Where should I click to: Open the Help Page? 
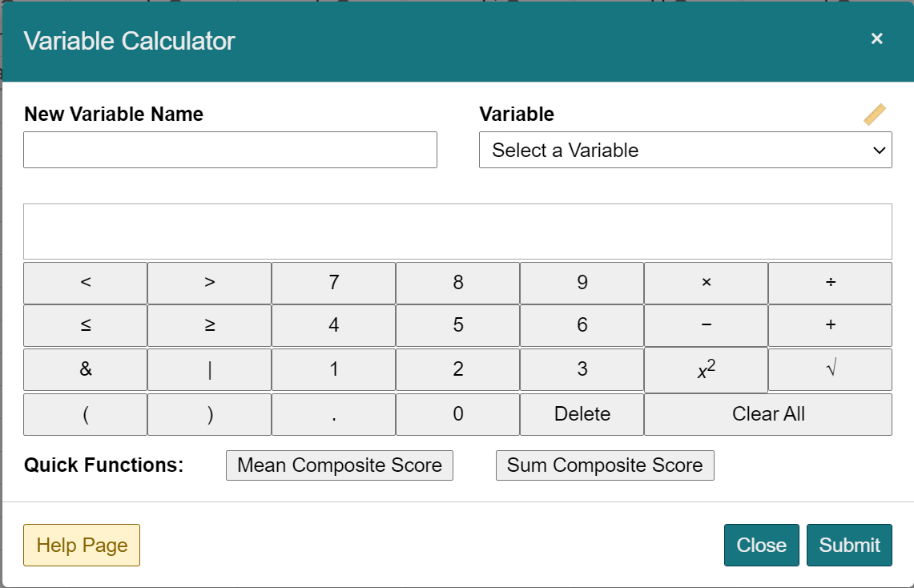pos(81,545)
